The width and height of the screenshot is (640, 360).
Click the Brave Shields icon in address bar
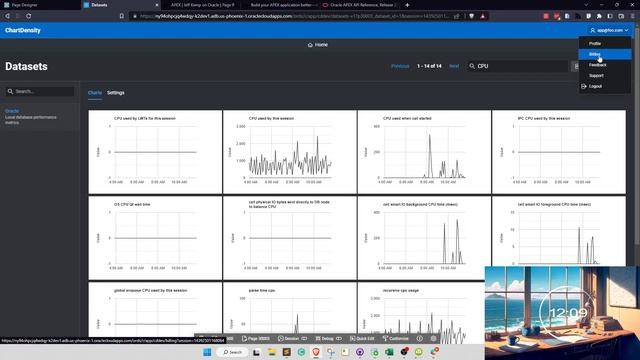coord(471,16)
